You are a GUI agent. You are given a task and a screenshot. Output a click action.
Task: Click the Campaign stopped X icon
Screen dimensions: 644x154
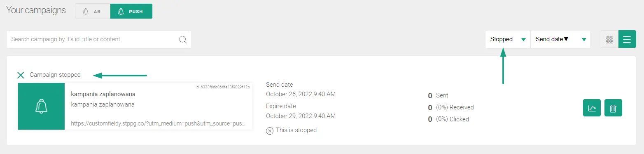(21, 75)
